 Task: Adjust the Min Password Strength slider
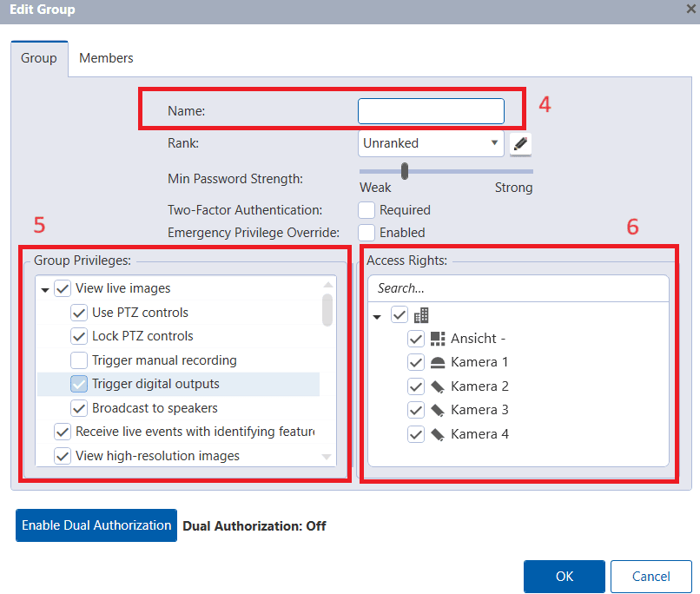pyautogui.click(x=403, y=170)
